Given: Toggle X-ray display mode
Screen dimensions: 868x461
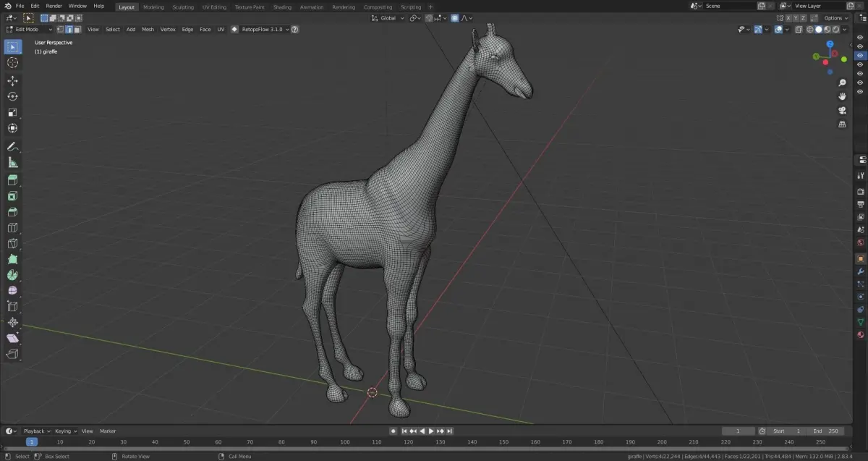Looking at the screenshot, I should coord(799,30).
